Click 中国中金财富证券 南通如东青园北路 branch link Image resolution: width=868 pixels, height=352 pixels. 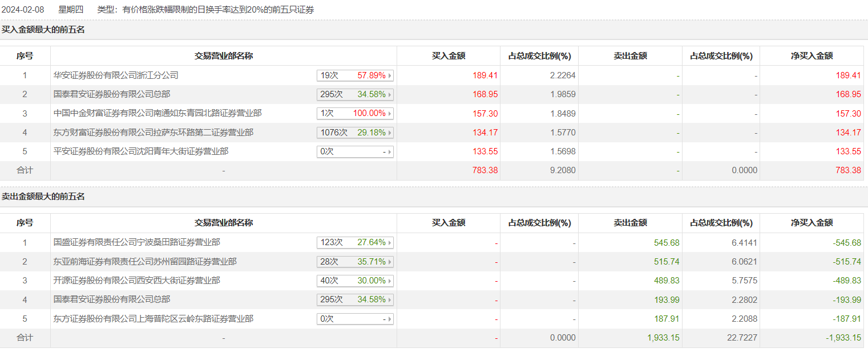pos(158,114)
